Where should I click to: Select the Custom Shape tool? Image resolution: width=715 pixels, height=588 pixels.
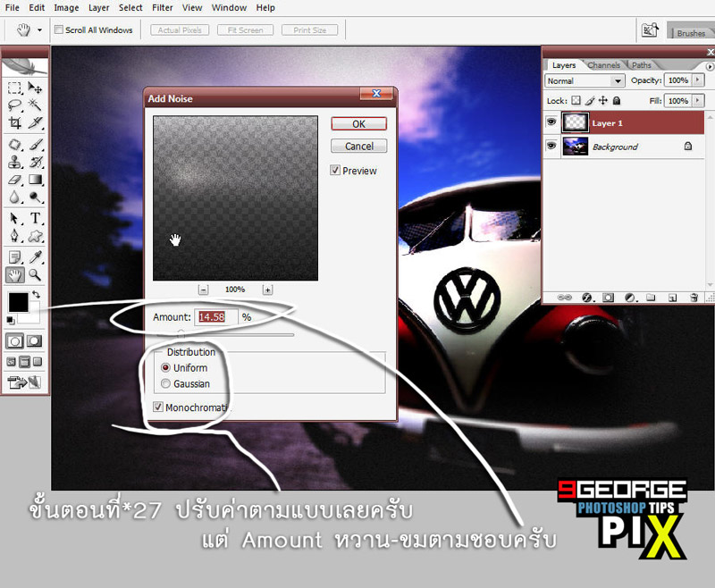(35, 236)
